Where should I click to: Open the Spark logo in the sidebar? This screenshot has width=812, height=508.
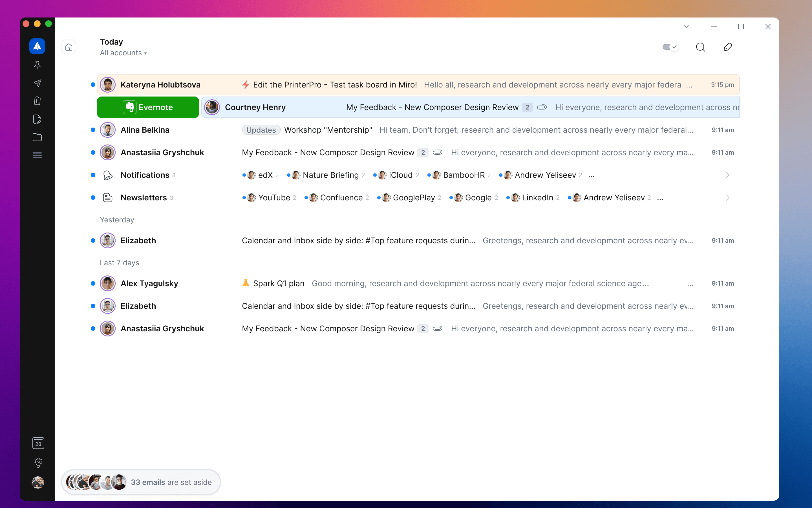tap(37, 46)
